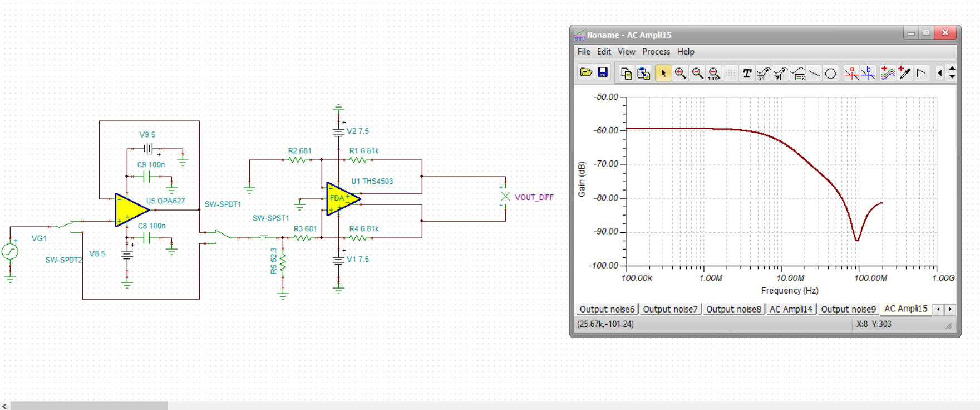The image size is (980, 410).
Task: Switch to the Output noise9 tab
Action: [848, 309]
